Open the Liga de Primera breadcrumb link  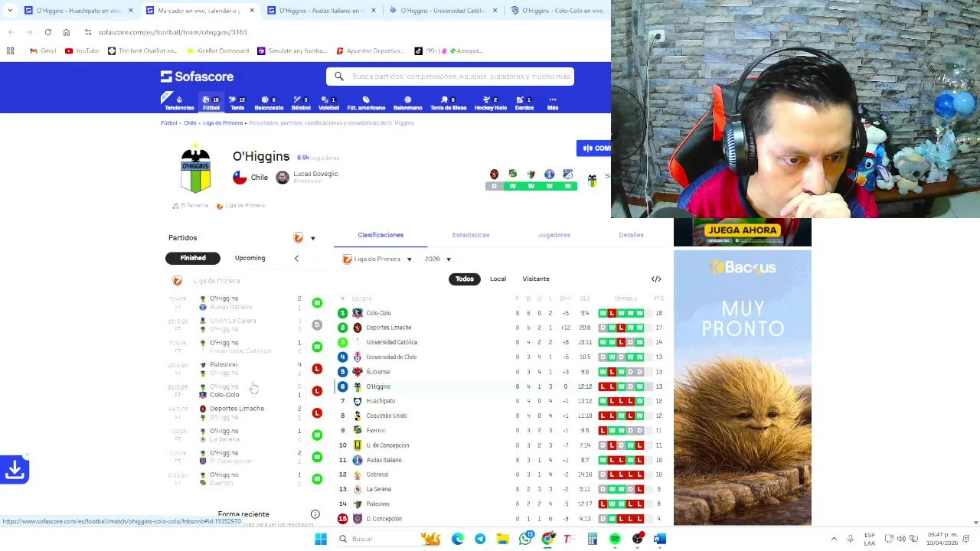[x=223, y=123]
